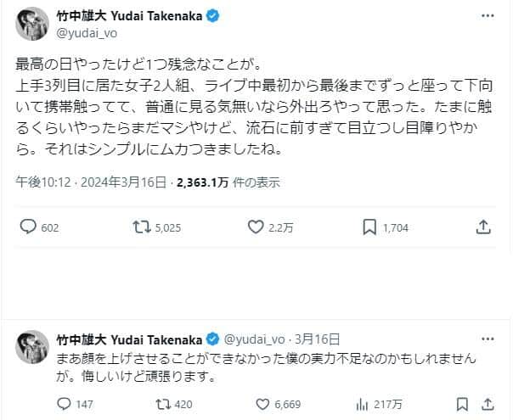Bookmark the main tweet showing 1,704
The image size is (513, 420).
pyautogui.click(x=370, y=227)
